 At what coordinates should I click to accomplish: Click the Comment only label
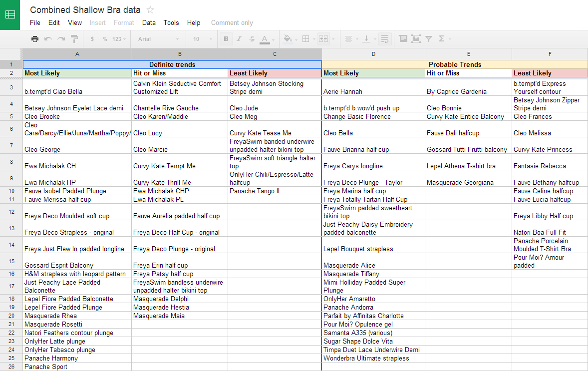pyautogui.click(x=232, y=23)
